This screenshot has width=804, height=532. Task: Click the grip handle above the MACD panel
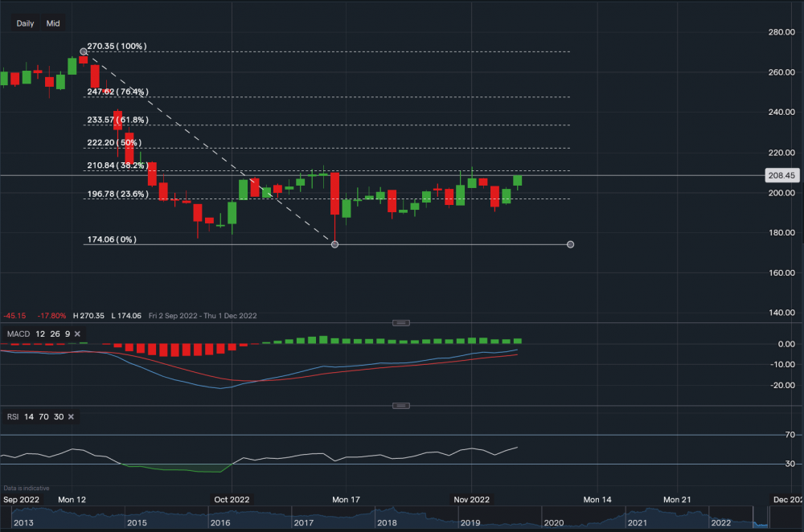tap(400, 322)
